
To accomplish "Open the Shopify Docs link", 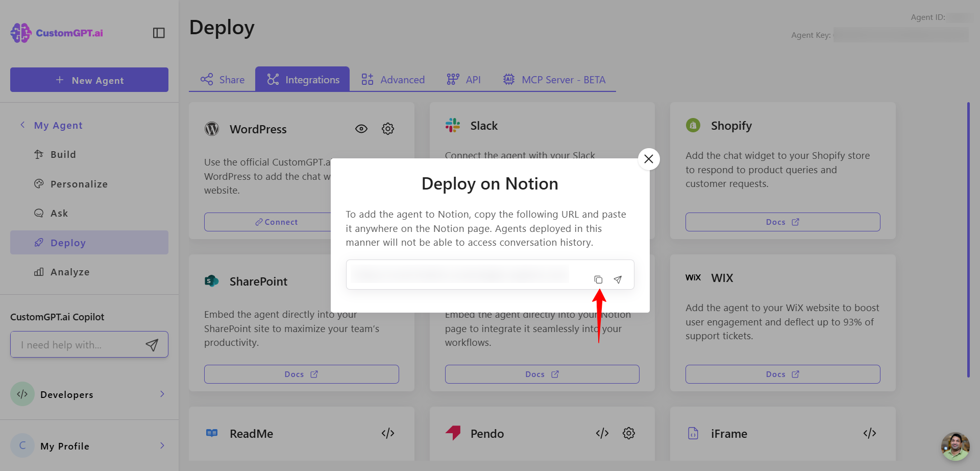I will click(x=782, y=222).
